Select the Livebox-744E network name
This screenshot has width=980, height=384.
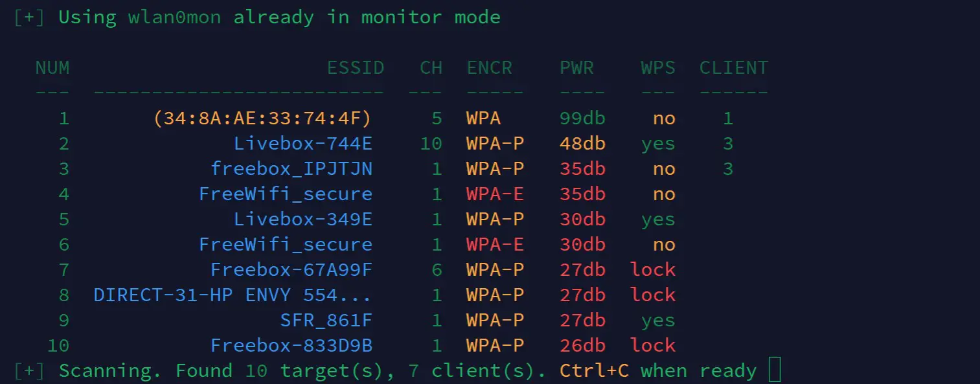[x=303, y=144]
